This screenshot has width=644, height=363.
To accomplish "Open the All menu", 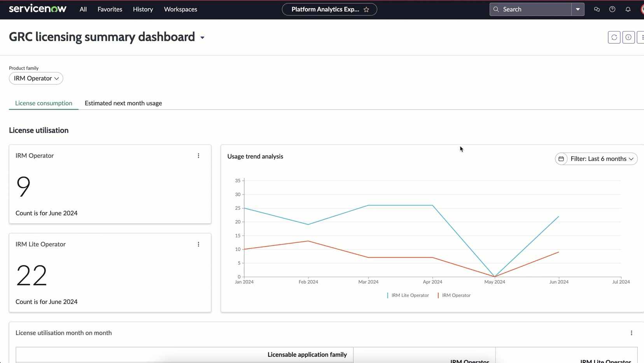I will pyautogui.click(x=83, y=9).
